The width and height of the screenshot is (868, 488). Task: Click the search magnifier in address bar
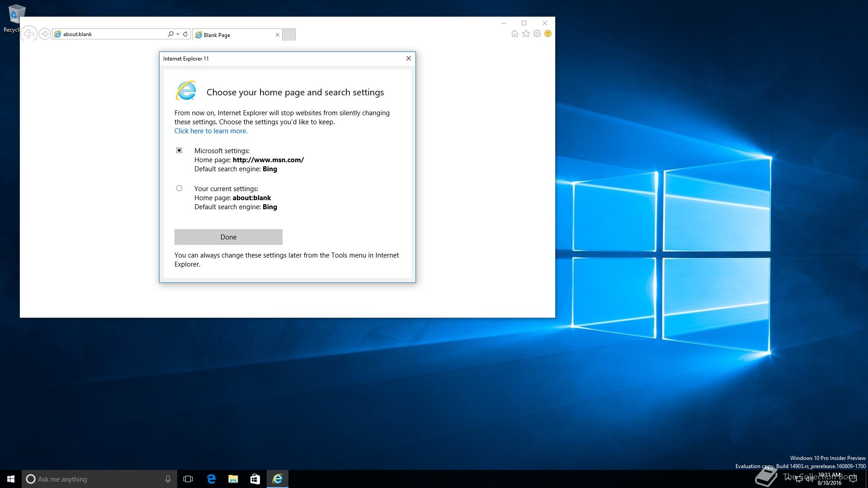[x=170, y=34]
